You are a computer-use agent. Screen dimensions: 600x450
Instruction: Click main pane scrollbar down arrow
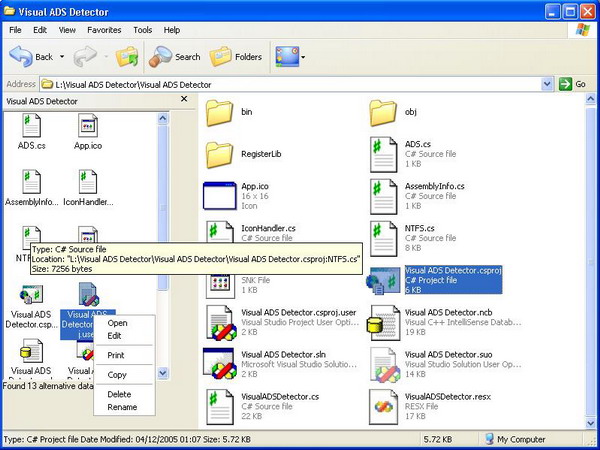click(591, 422)
